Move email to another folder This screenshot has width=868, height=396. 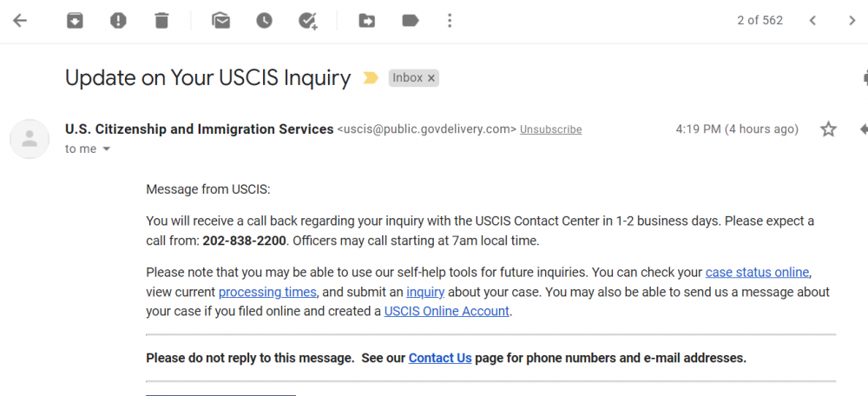tap(366, 21)
